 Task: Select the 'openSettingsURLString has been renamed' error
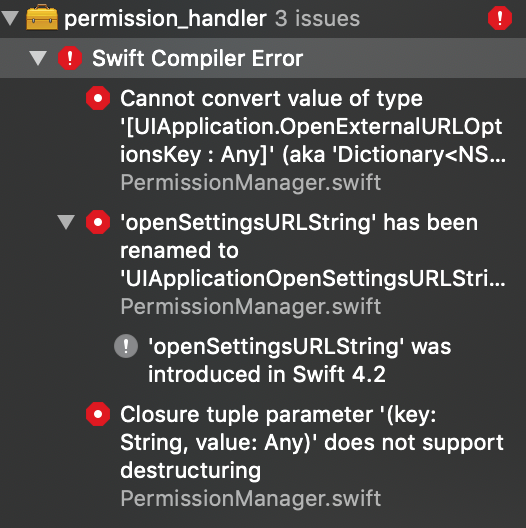coord(313,250)
